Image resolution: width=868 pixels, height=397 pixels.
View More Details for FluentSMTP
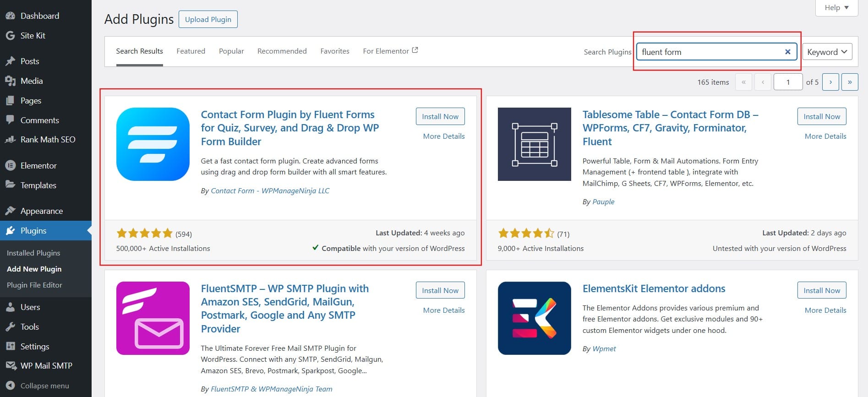(444, 310)
